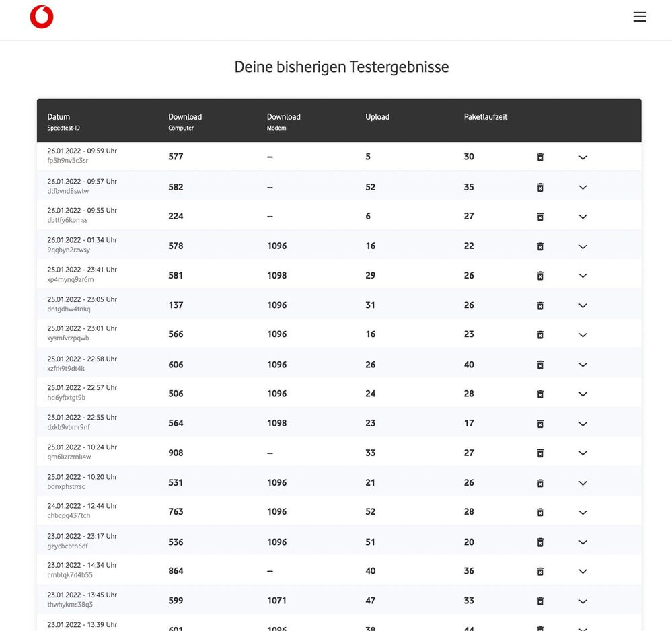
Task: Click Paketlaufzeit value 17
Action: click(469, 423)
